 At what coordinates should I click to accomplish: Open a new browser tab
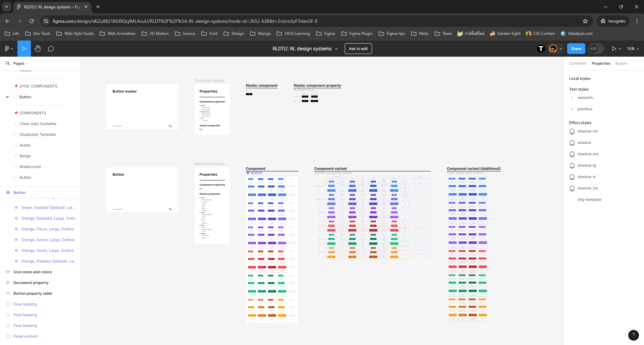(x=98, y=7)
